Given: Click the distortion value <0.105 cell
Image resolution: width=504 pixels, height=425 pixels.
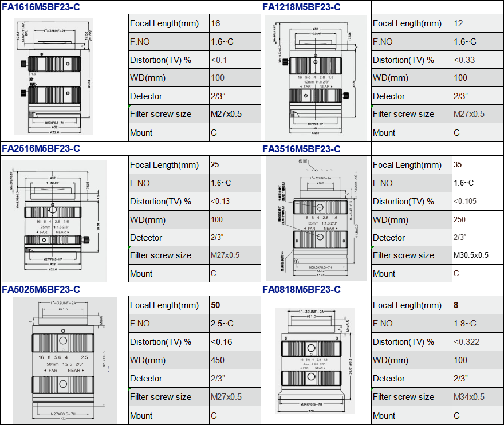Looking at the screenshot, I should tap(477, 201).
